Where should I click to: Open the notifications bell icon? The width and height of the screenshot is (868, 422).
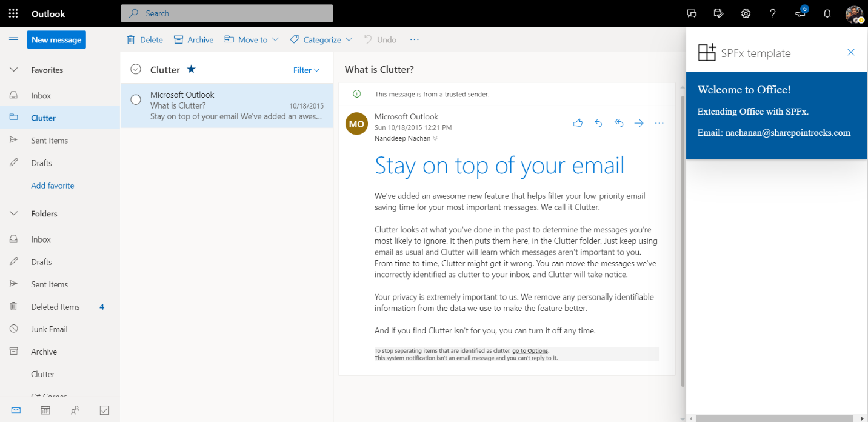(x=827, y=13)
